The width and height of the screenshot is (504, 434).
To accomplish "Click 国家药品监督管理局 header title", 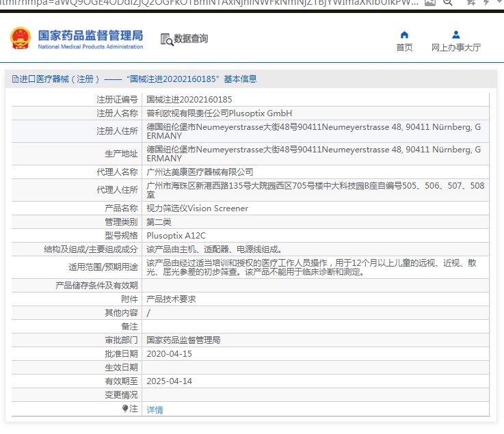I will click(x=91, y=36).
